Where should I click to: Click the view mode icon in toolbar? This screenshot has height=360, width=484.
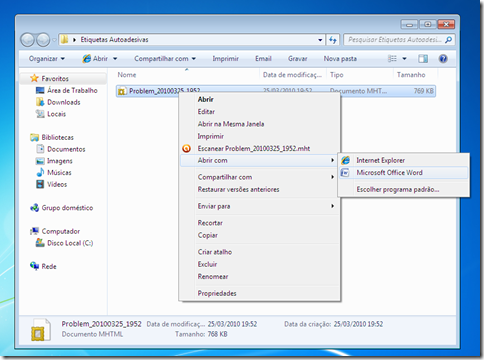392,59
